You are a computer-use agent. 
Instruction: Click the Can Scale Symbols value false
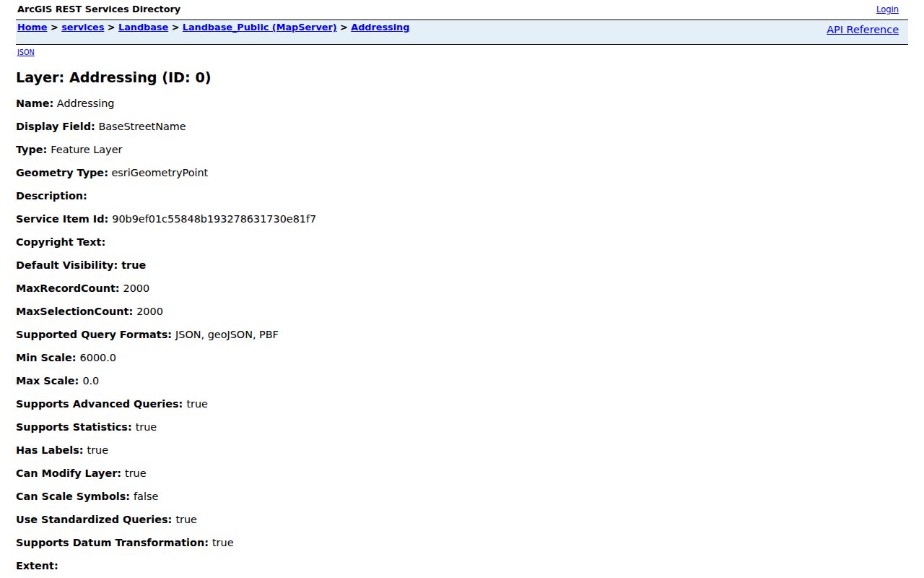click(146, 496)
